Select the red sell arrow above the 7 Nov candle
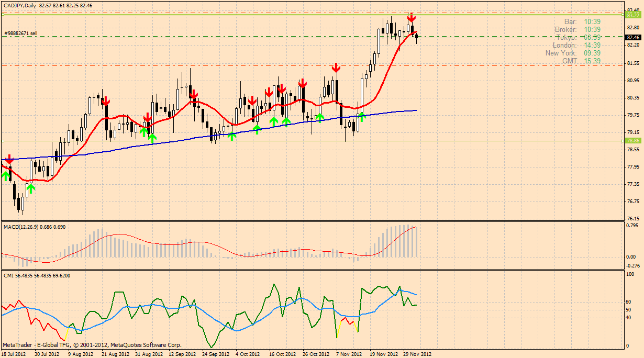Screen dimensions: 644x358 336,68
